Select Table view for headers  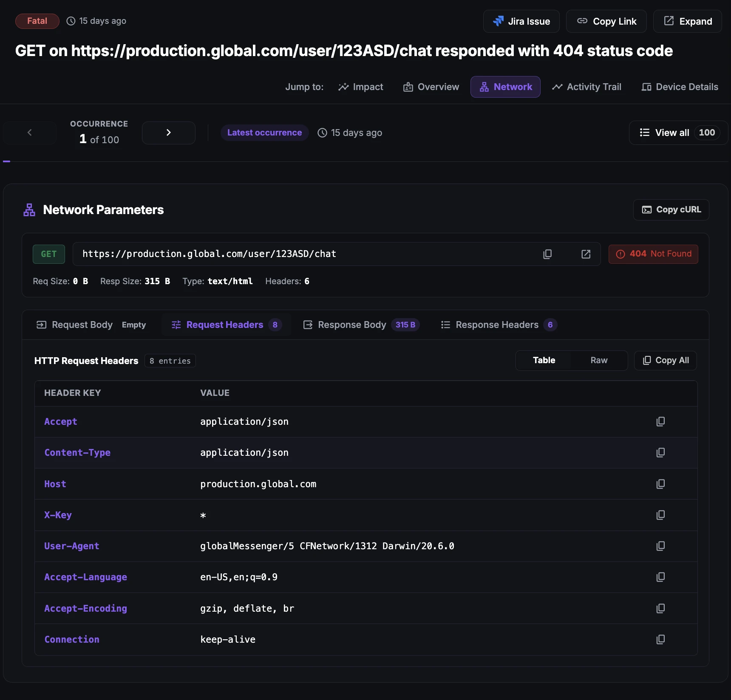(544, 360)
